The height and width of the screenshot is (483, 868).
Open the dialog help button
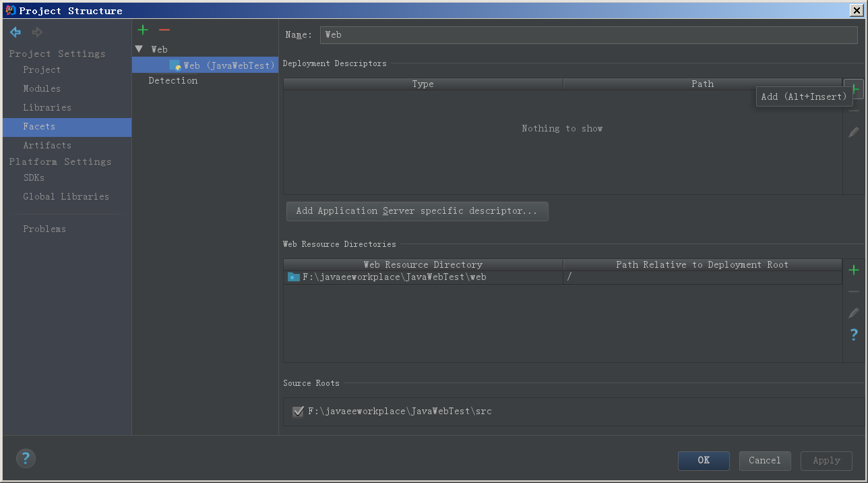point(26,459)
